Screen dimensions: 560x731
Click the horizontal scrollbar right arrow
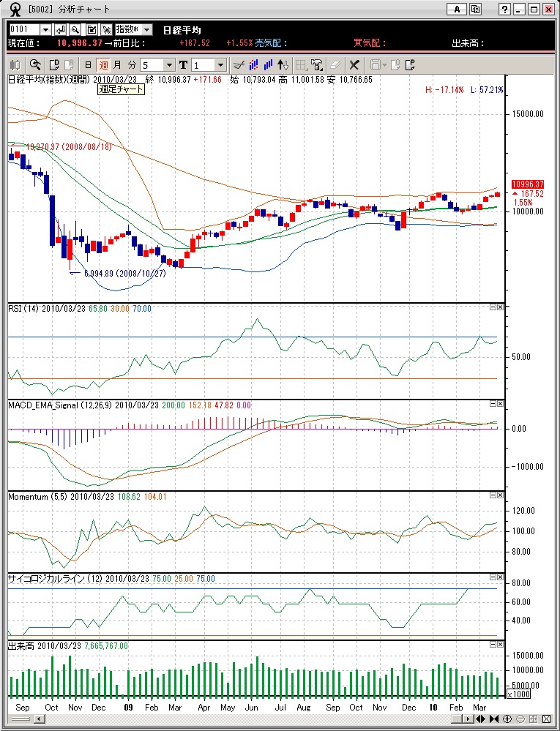coord(468,719)
